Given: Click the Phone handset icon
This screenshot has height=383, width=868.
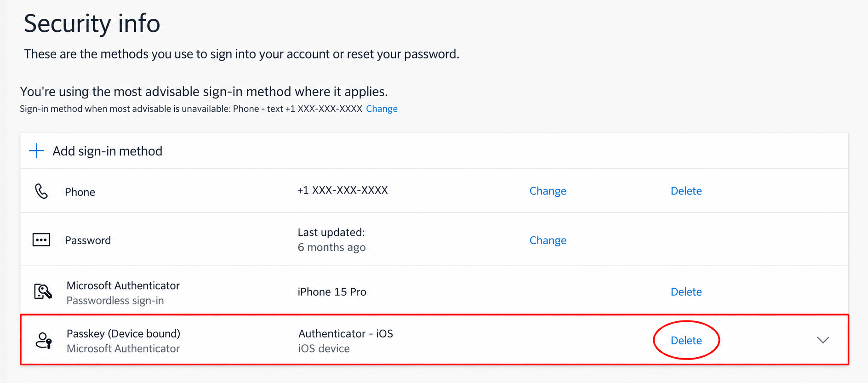Looking at the screenshot, I should [x=41, y=191].
